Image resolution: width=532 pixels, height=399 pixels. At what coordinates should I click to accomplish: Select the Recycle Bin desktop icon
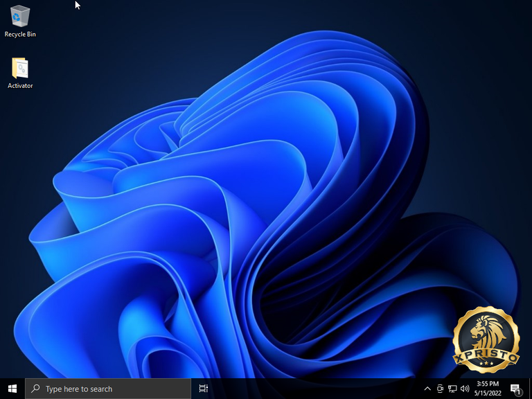point(20,21)
